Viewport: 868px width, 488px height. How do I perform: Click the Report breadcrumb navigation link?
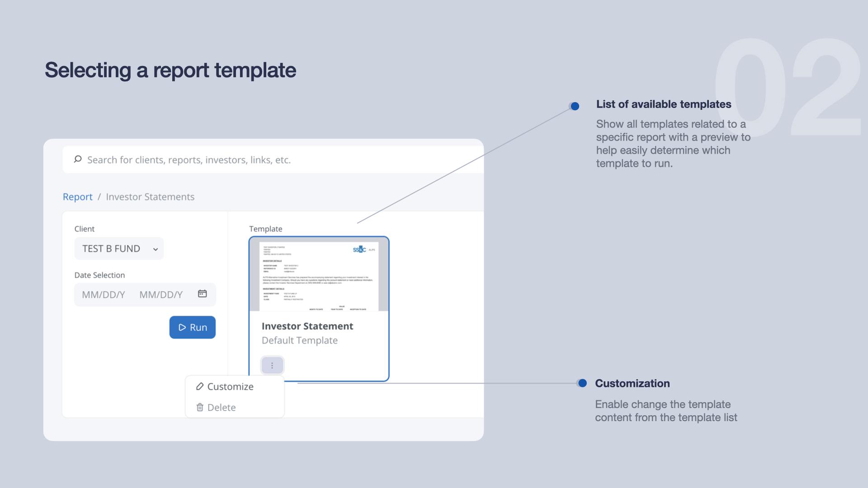coord(77,196)
